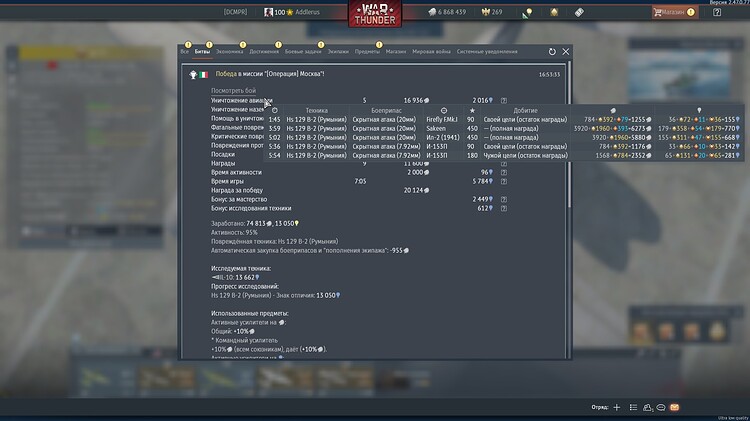Click the Активность: 95% line

(234, 233)
